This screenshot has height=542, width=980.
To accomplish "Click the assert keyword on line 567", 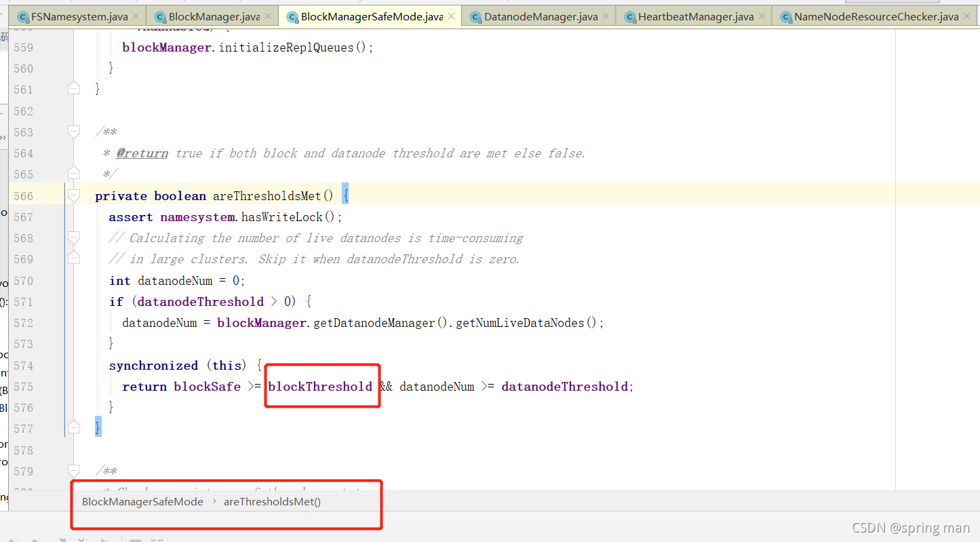I will coord(131,217).
